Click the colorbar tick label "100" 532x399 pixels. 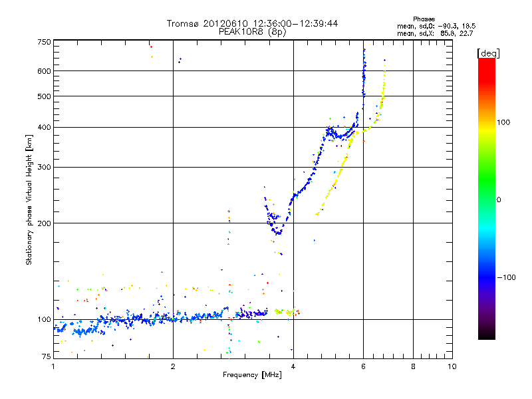point(503,122)
